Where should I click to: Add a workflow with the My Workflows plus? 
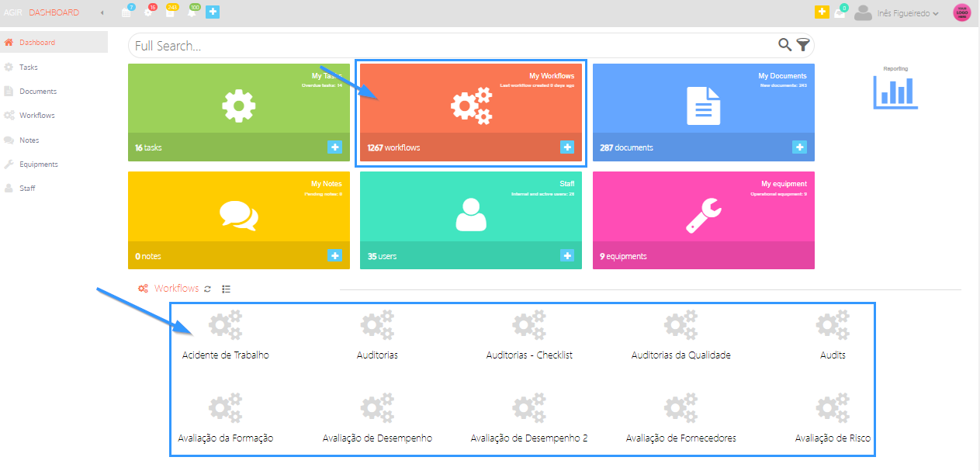pyautogui.click(x=567, y=147)
